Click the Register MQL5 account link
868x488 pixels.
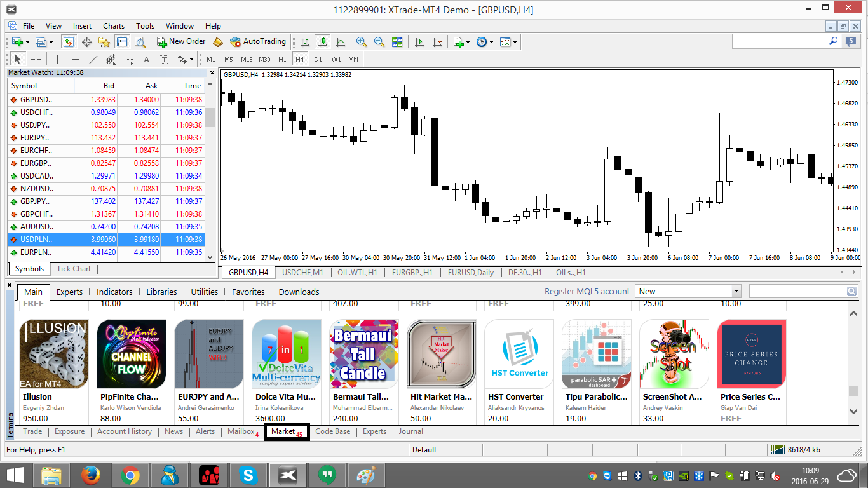click(587, 292)
